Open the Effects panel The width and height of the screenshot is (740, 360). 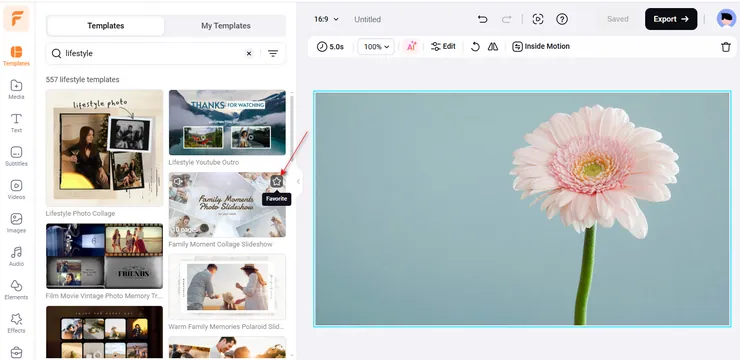16,323
